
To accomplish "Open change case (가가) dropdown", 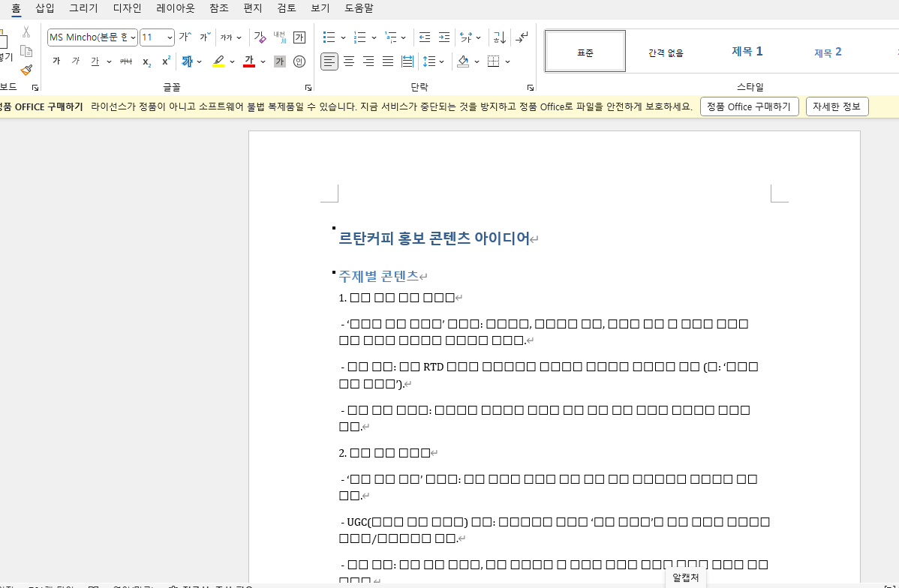I will (x=231, y=37).
